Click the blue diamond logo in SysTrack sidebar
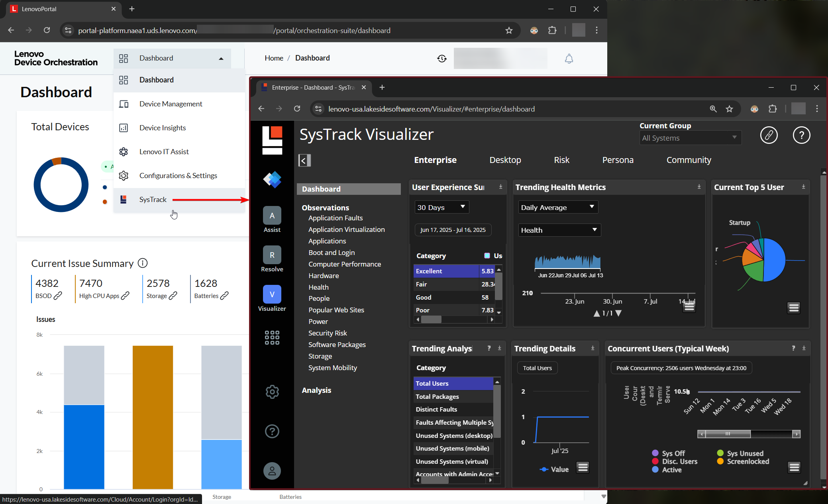 272,180
